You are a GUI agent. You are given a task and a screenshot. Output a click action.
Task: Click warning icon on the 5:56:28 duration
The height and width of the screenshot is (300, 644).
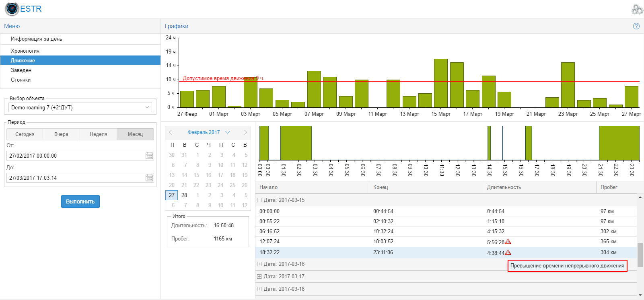(x=508, y=242)
